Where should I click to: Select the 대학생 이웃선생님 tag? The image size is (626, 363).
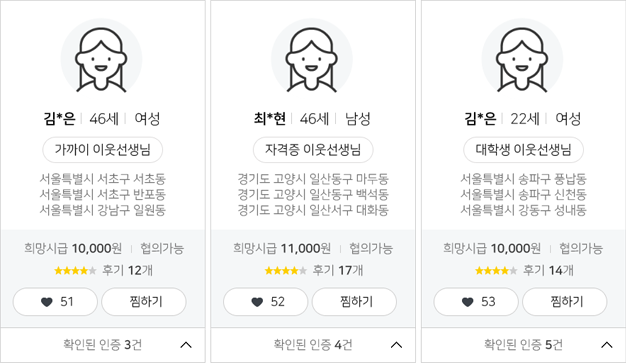click(523, 150)
